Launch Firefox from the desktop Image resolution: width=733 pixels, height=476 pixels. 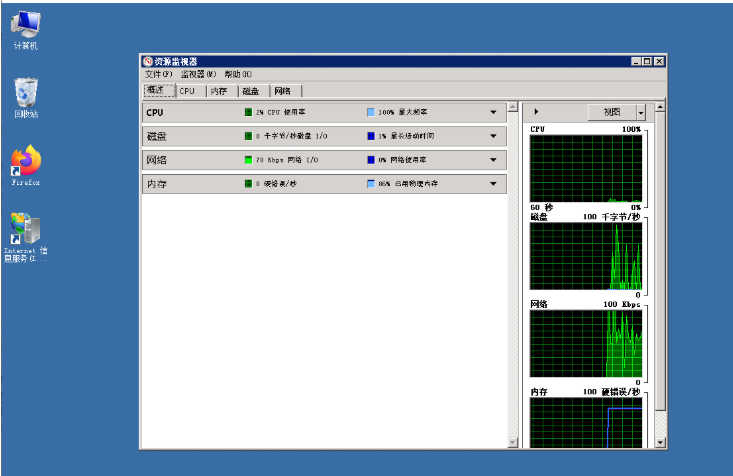click(x=26, y=161)
